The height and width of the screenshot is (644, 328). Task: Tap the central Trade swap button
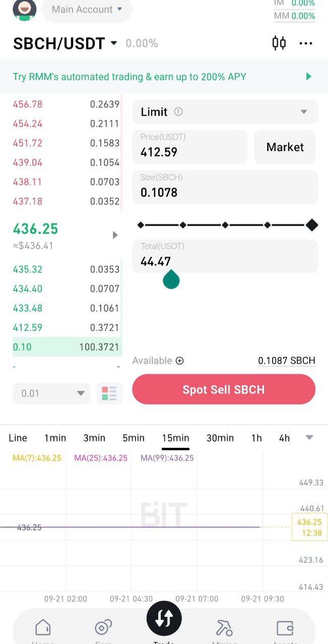tap(164, 618)
